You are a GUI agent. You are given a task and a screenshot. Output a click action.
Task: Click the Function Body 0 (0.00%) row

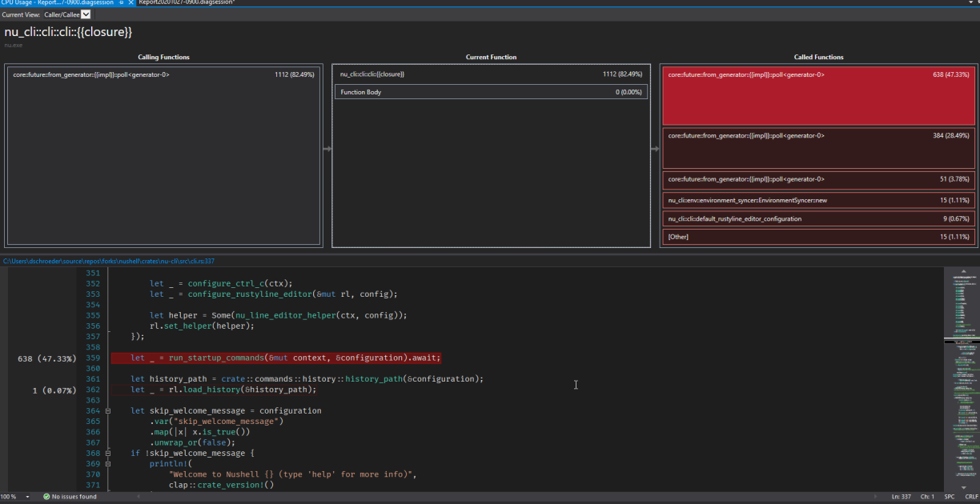pos(491,92)
